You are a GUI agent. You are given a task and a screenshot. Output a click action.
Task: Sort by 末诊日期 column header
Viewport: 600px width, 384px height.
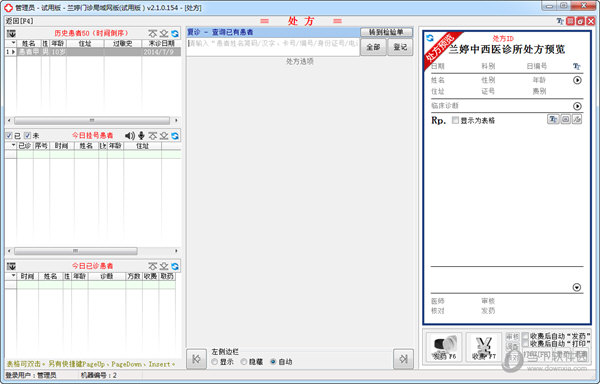(161, 43)
